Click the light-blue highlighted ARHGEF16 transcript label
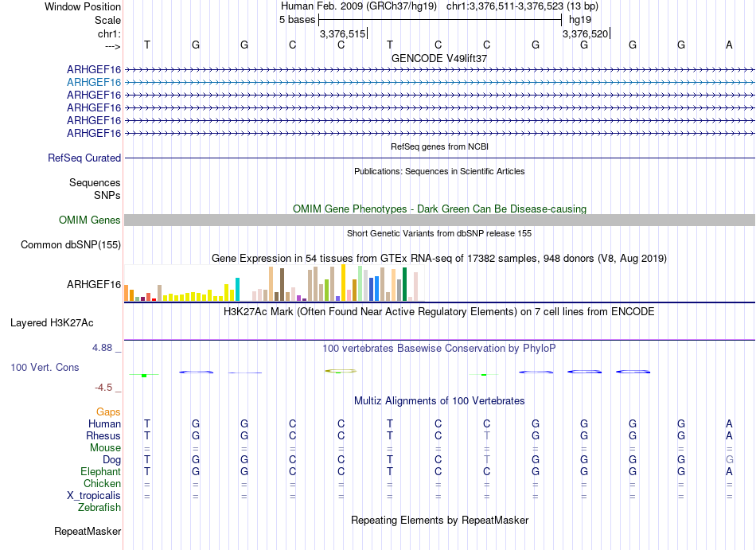The height and width of the screenshot is (550, 756). coord(94,83)
